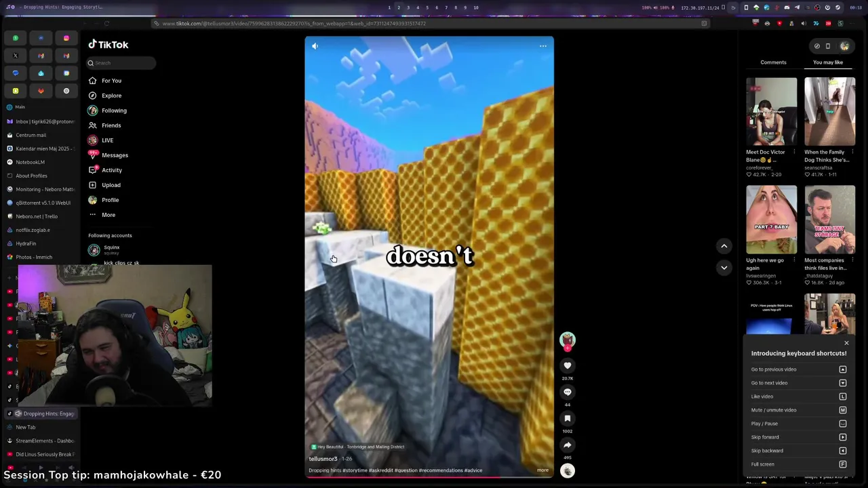Image resolution: width=868 pixels, height=488 pixels.
Task: Open the Most companies think files video
Action: coord(830,220)
